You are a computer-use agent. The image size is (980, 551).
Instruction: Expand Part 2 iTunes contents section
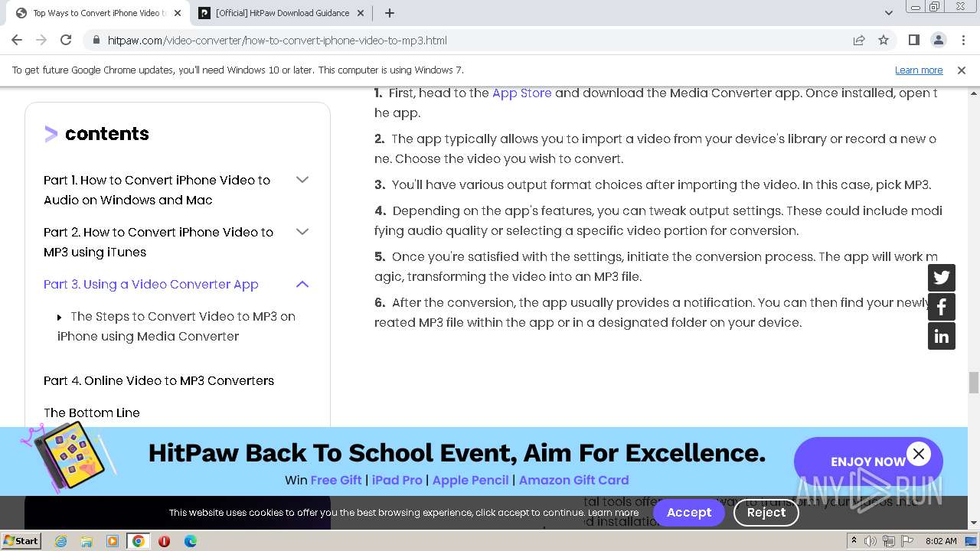tap(302, 232)
